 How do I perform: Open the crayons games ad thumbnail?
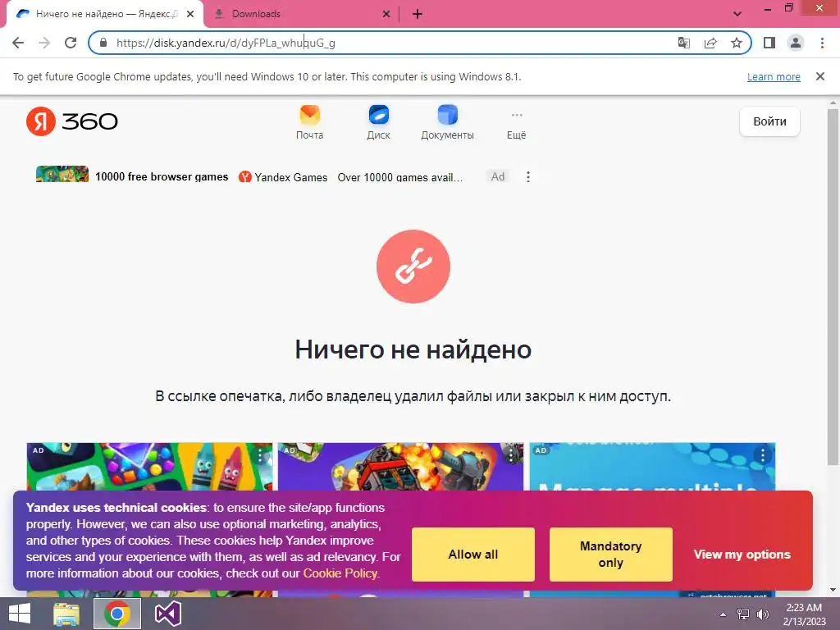tap(149, 466)
